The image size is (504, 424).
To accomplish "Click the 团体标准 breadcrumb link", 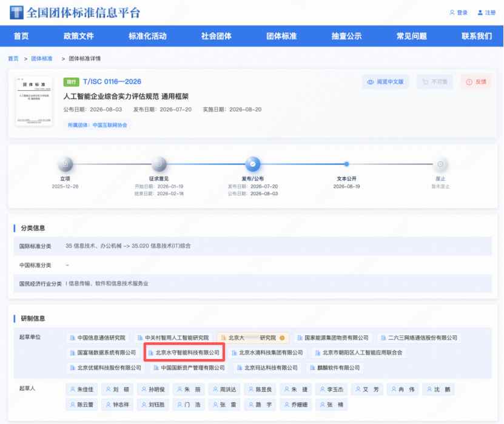I will click(x=41, y=58).
